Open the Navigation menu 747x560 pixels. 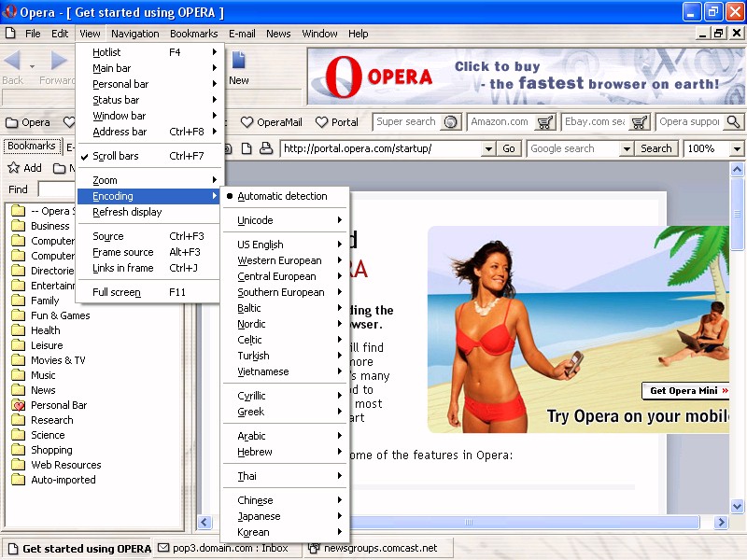click(135, 34)
